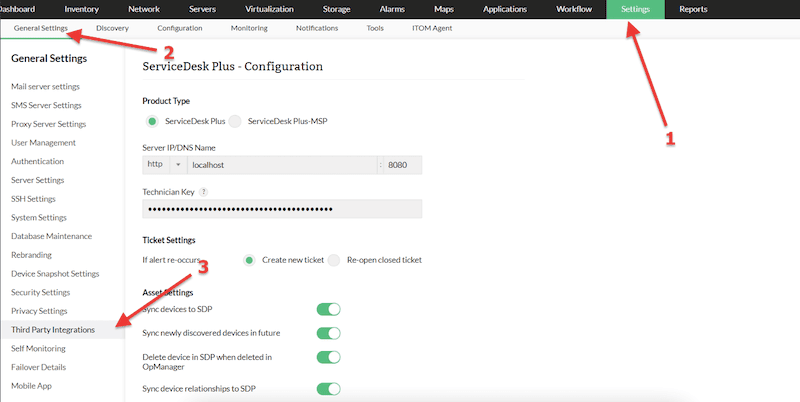Select ServiceDesk Plus-MSP product type
Image resolution: width=800 pixels, height=402 pixels.
point(235,121)
